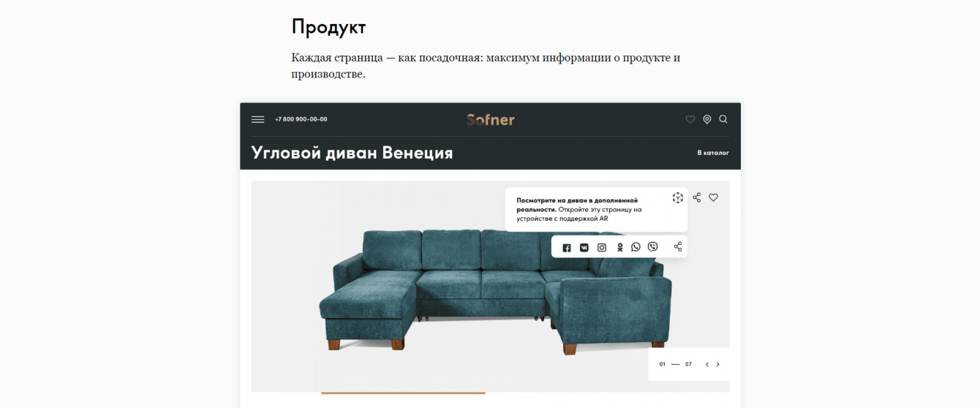
Task: Share via the Instagram icon
Action: click(x=602, y=248)
